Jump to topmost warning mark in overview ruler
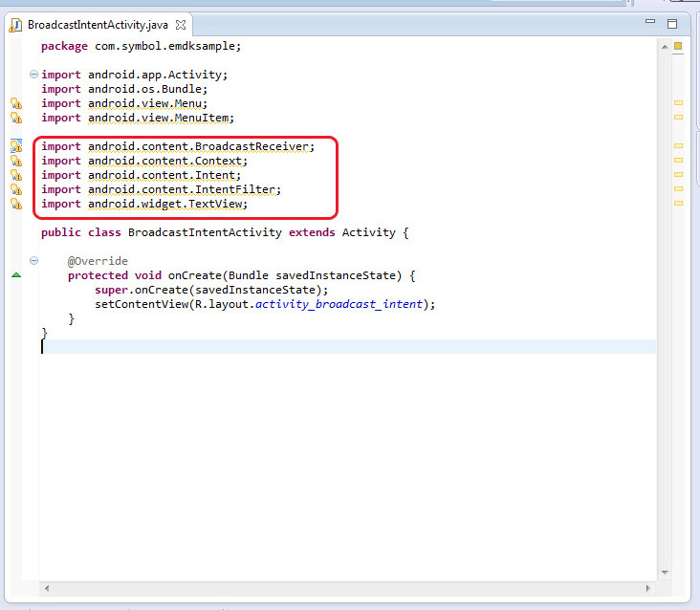The height and width of the screenshot is (610, 700). tap(678, 102)
